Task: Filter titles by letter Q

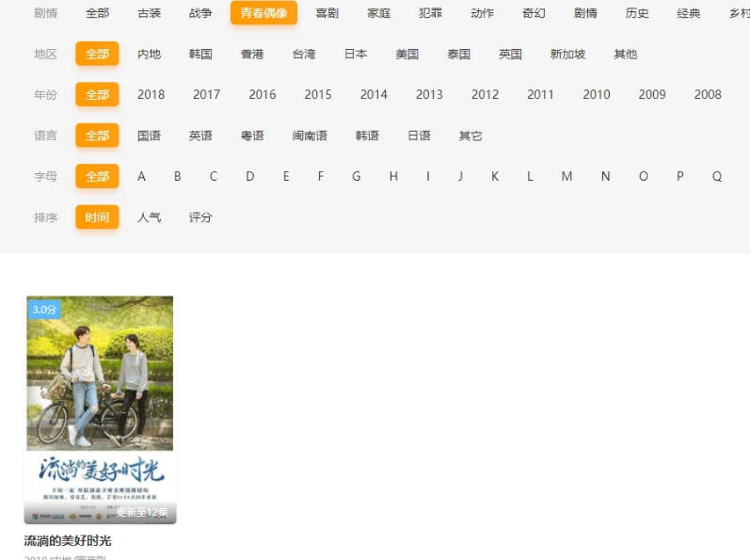Action: [716, 176]
